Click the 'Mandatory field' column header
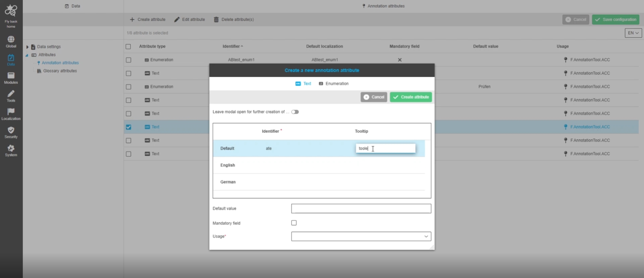 (405, 46)
